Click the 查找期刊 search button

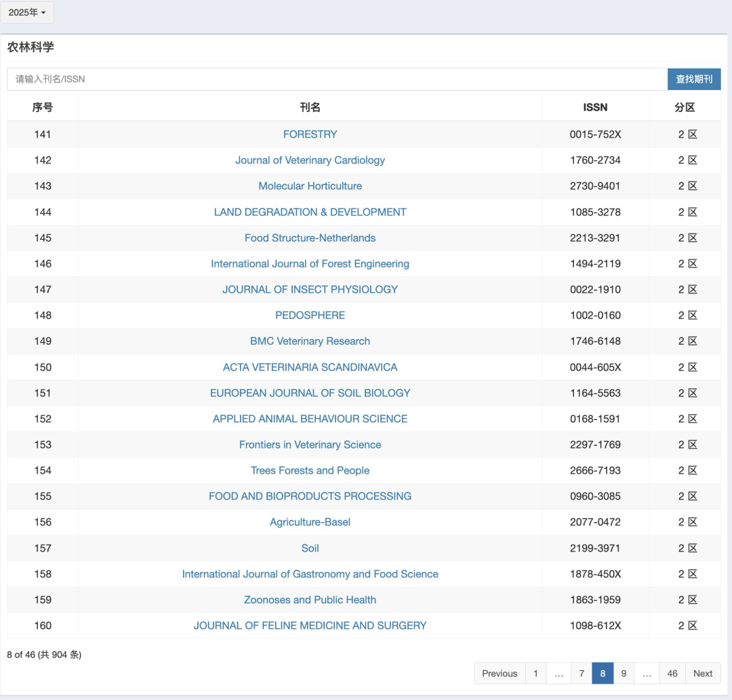pos(694,79)
